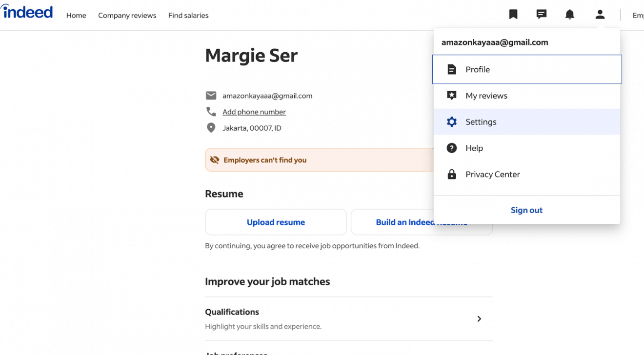Viewport: 644px width, 355px height.
Task: Click the Privacy Center lock icon
Action: pyautogui.click(x=451, y=174)
